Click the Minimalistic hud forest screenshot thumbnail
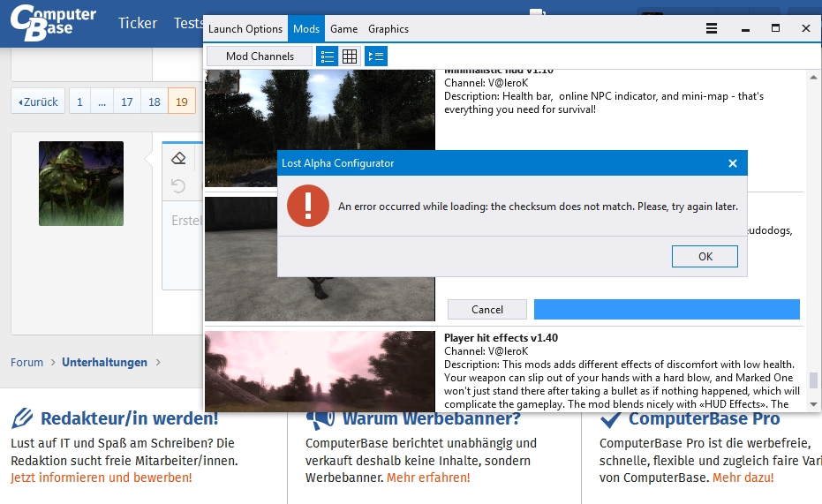 pos(320,128)
